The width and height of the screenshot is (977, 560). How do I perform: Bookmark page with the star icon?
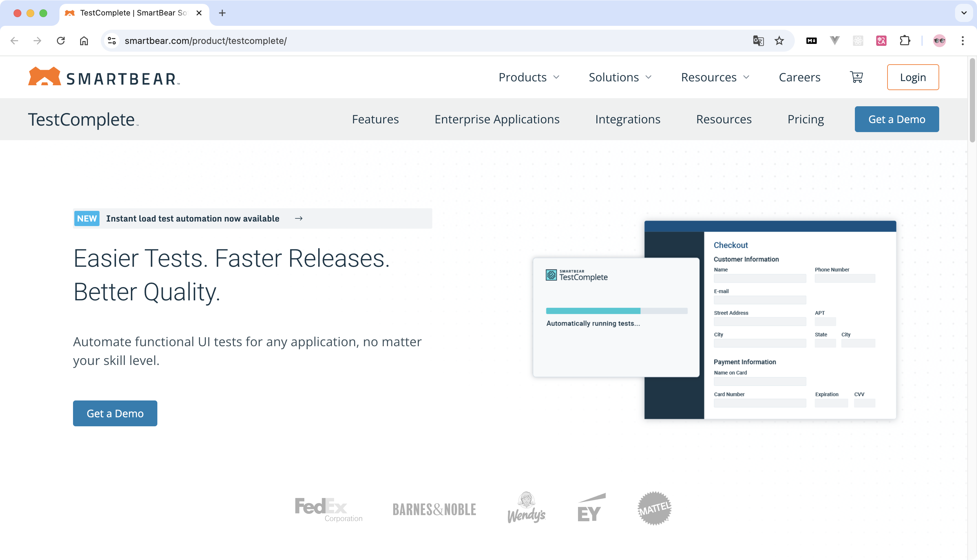779,41
